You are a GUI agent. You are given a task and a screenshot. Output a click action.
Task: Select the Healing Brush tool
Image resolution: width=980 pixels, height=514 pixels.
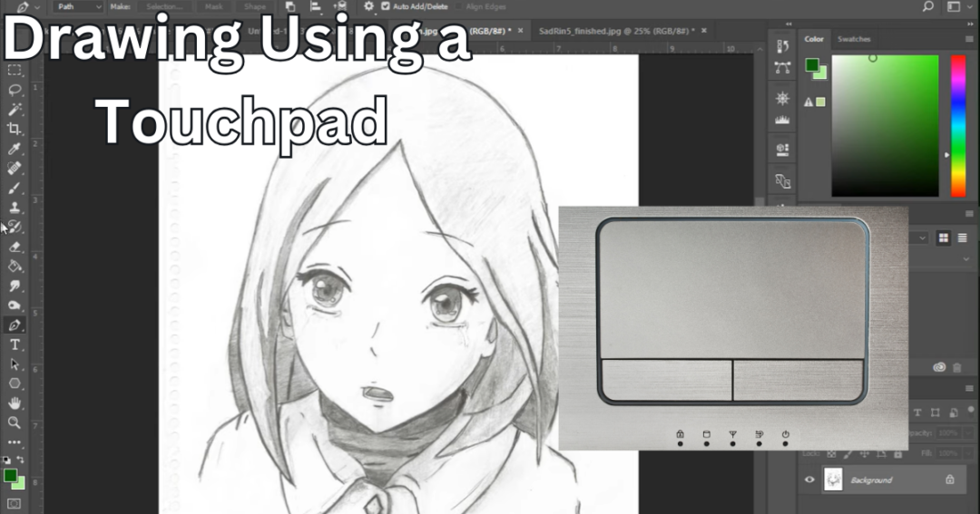pos(15,168)
